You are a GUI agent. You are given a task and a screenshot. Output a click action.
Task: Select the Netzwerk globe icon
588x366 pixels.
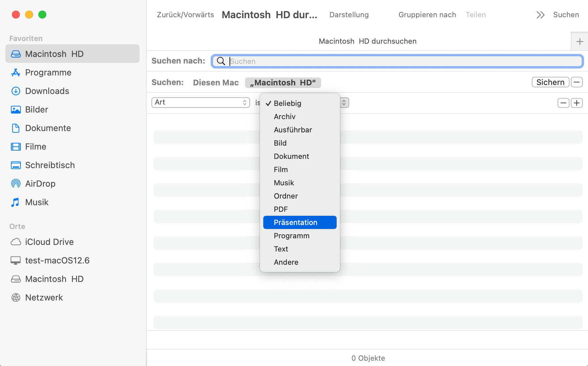tap(16, 297)
